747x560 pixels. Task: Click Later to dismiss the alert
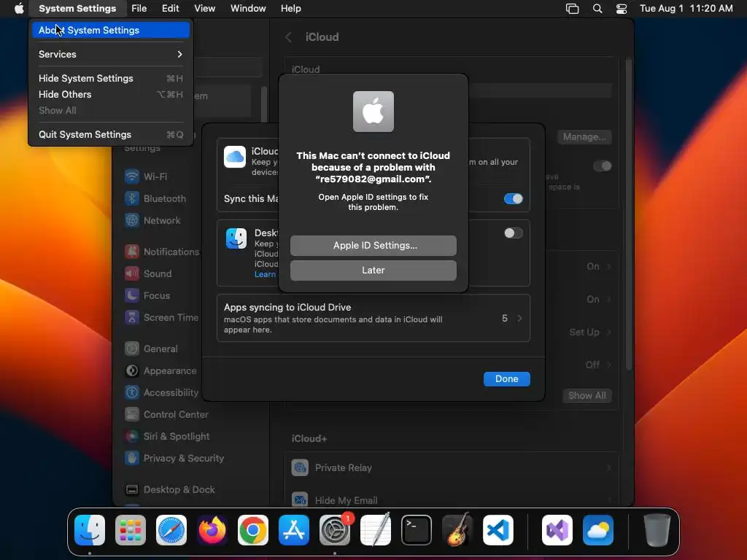click(373, 271)
